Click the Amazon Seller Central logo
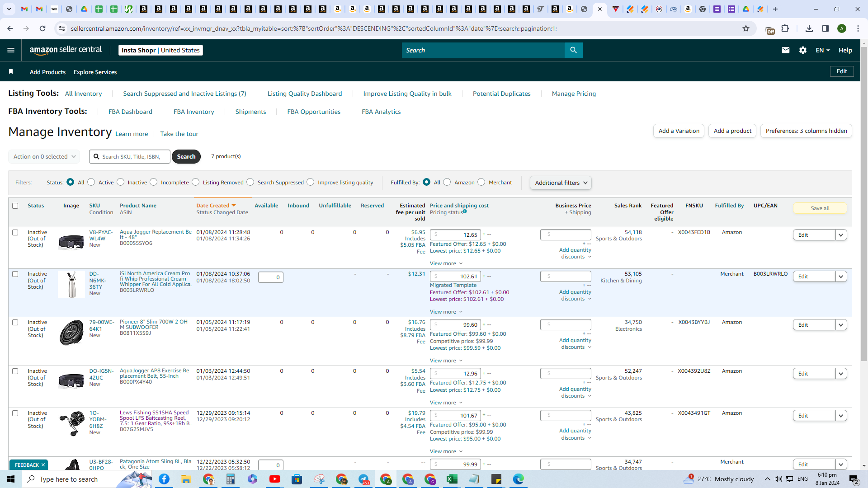868x488 pixels. coord(66,50)
